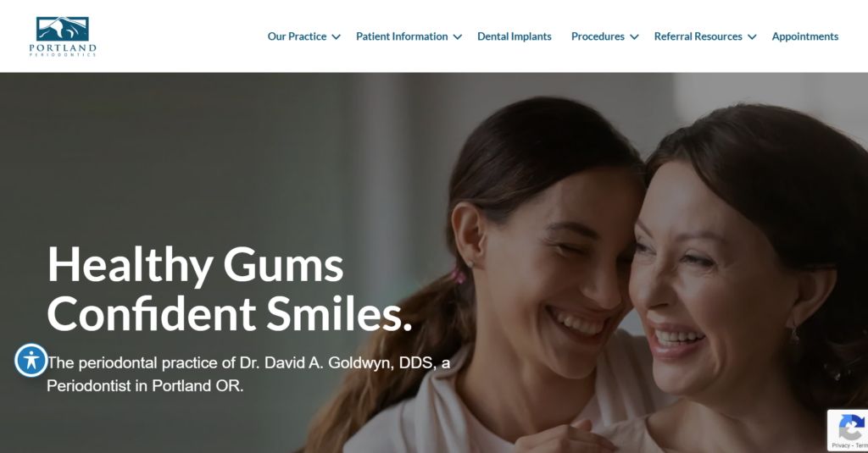Open the Our Practice menu
Image resolution: width=868 pixels, height=453 pixels.
(x=297, y=36)
